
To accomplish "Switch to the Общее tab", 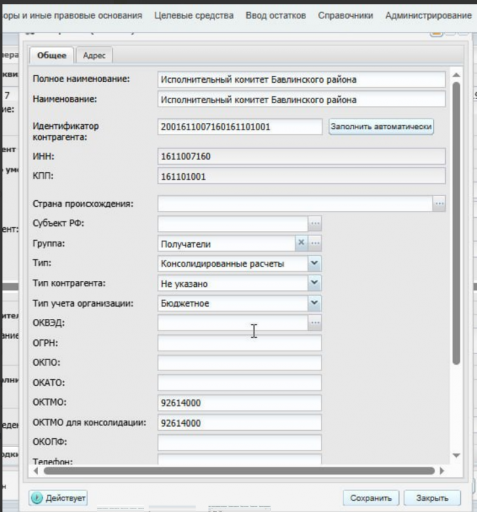I will pyautogui.click(x=52, y=55).
